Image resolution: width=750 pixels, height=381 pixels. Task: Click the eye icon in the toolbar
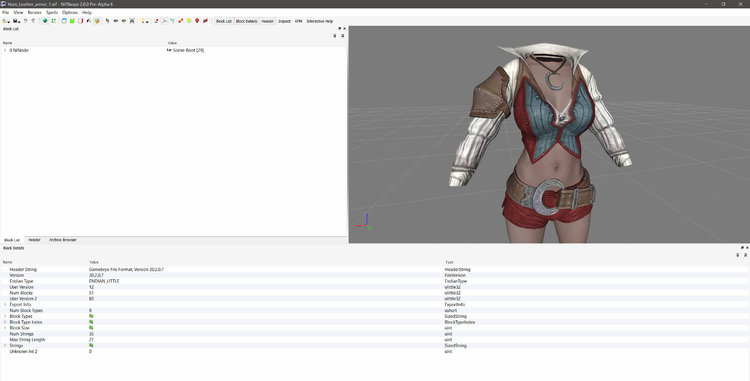pyautogui.click(x=116, y=21)
